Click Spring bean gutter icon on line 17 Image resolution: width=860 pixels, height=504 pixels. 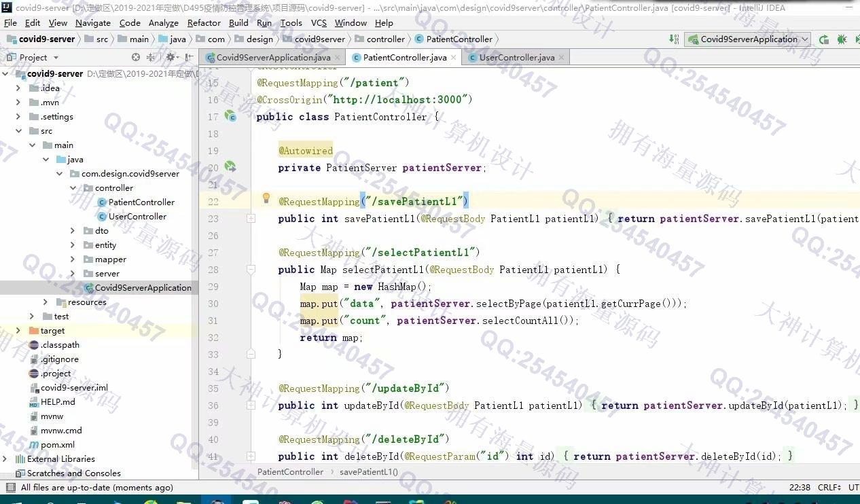[x=230, y=116]
